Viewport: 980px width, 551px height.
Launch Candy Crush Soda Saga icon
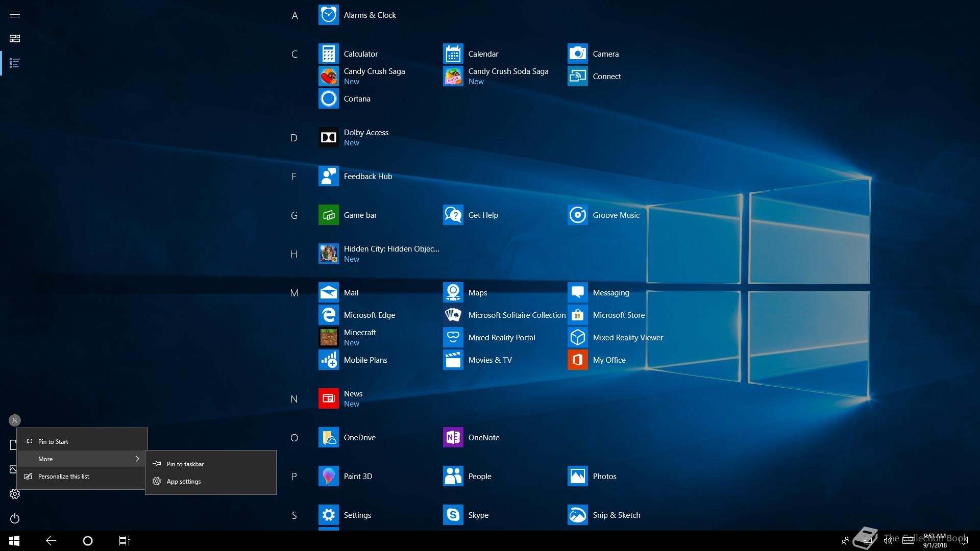tap(453, 77)
